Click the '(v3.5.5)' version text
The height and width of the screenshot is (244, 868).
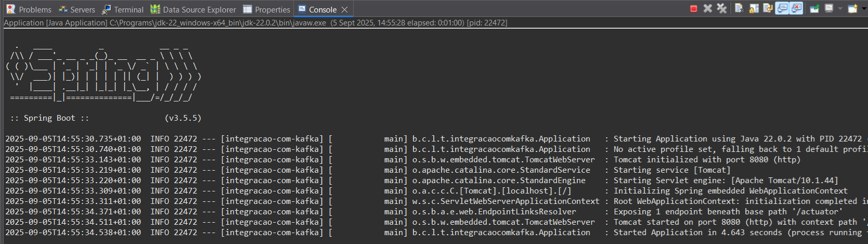[183, 118]
